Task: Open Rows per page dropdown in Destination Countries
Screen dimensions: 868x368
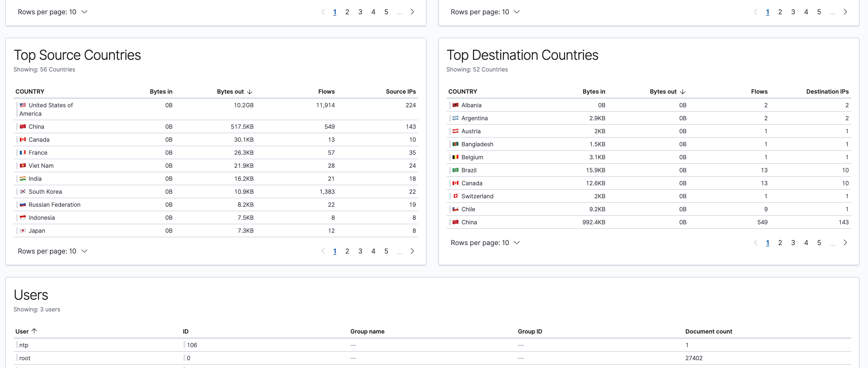Action: coord(485,243)
